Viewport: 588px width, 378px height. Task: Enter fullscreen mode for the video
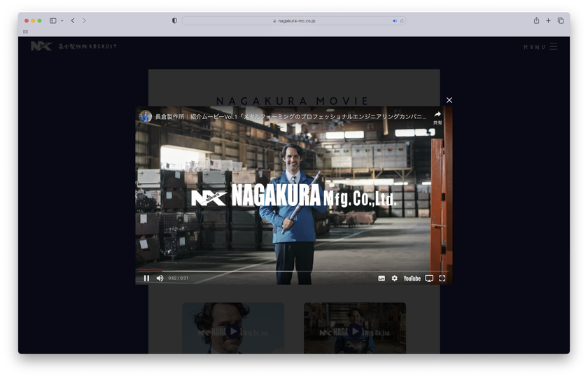click(442, 279)
